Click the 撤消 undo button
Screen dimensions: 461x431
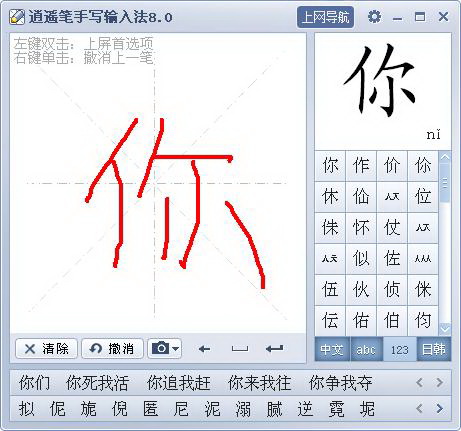112,349
